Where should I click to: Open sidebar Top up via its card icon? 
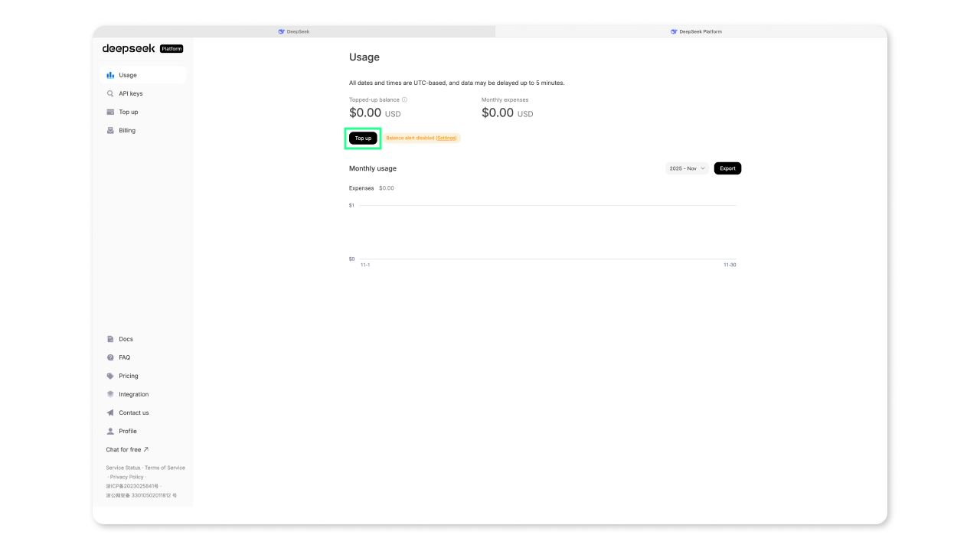(x=110, y=112)
